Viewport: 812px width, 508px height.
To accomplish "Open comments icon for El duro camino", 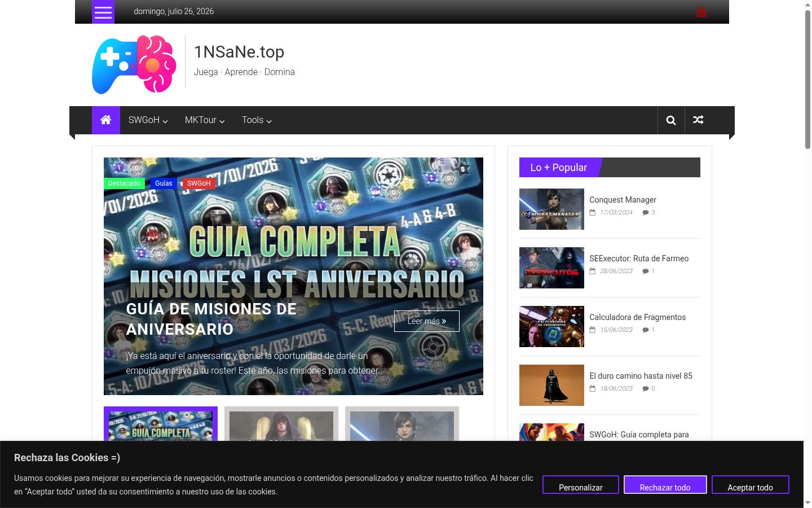I will 646,389.
